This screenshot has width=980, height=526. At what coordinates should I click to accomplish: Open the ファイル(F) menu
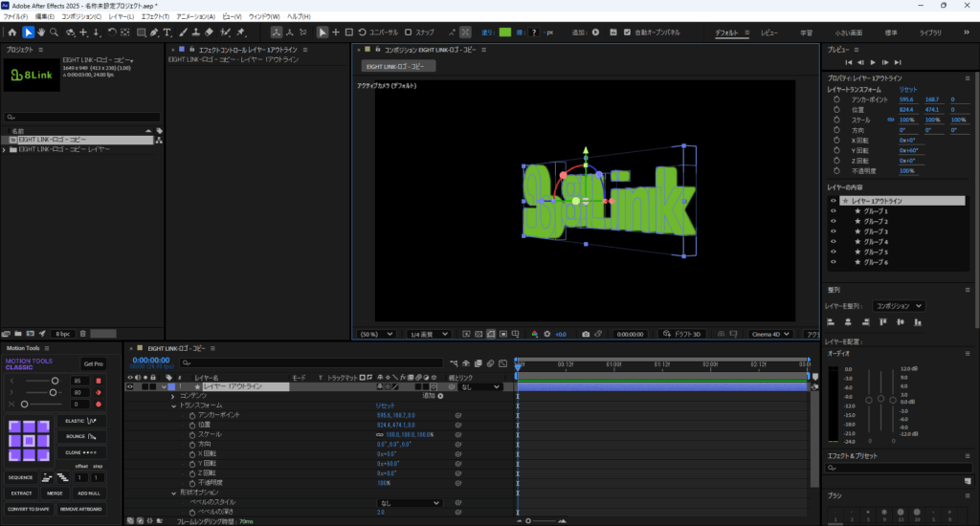(15, 16)
